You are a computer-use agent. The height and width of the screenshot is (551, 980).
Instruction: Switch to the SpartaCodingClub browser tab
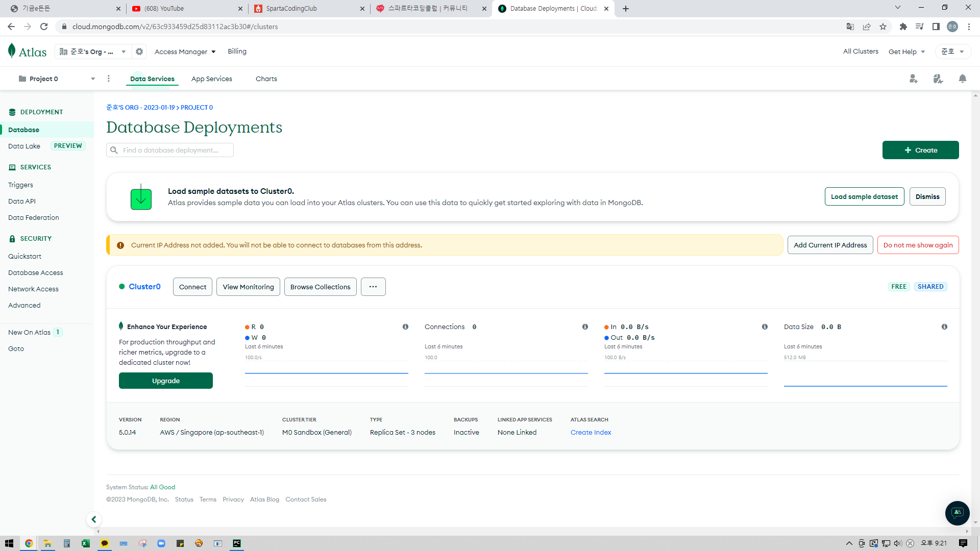click(308, 9)
